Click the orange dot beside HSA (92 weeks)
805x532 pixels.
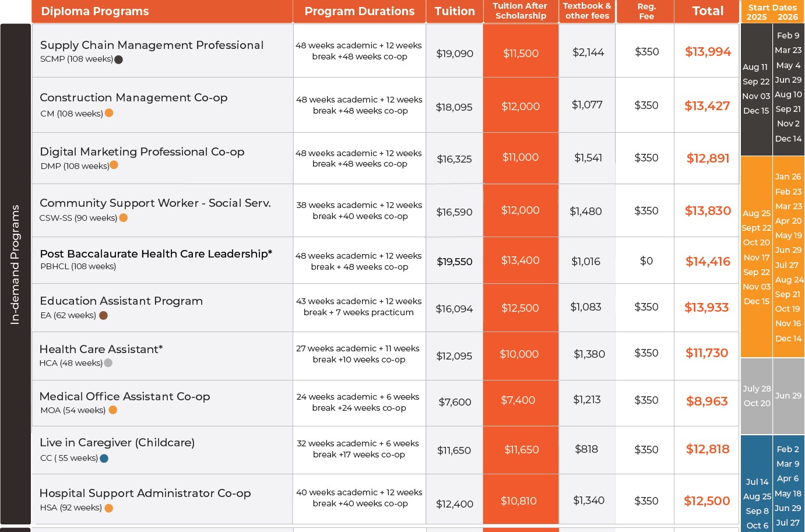(x=109, y=508)
